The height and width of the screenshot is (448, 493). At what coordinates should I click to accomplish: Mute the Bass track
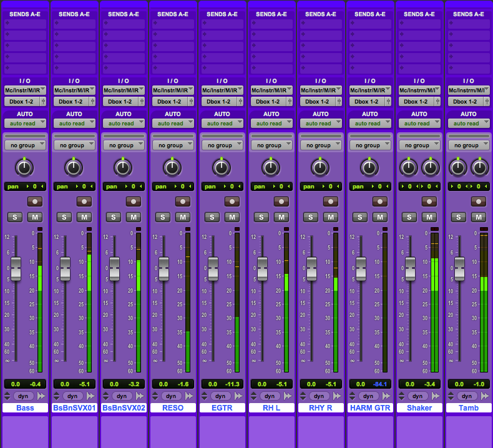point(35,217)
